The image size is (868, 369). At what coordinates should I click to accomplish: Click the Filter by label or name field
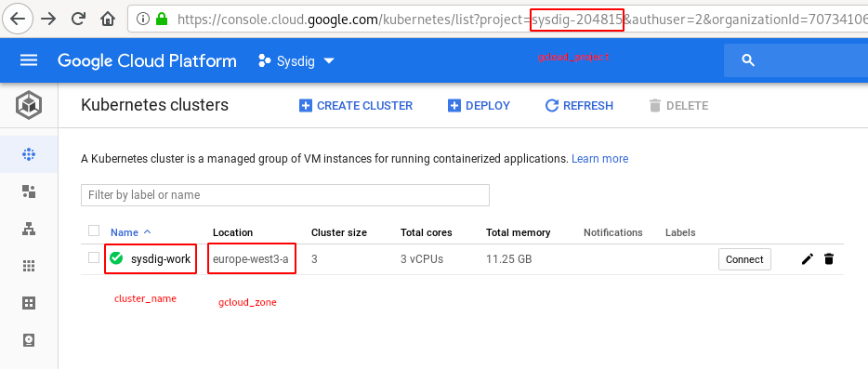click(285, 195)
